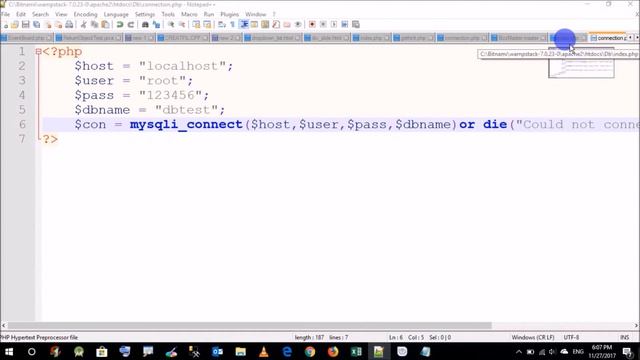
Task: Open Outlook from the taskbar
Action: tap(217, 351)
